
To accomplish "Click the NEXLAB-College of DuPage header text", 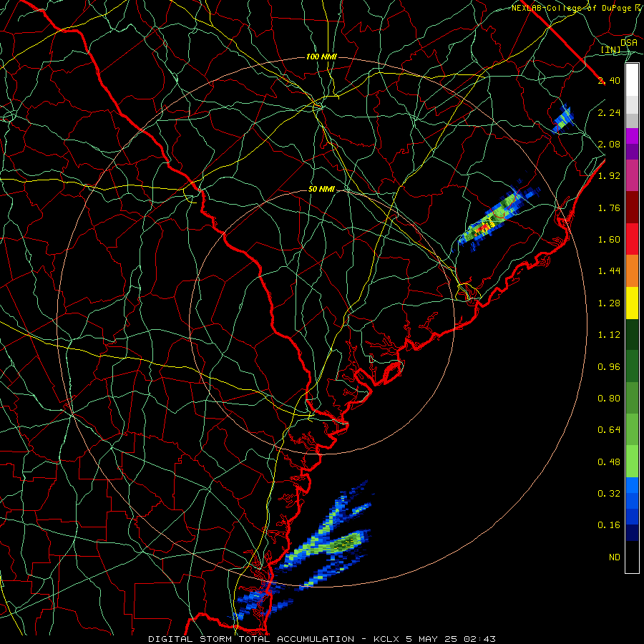I will coord(570,8).
